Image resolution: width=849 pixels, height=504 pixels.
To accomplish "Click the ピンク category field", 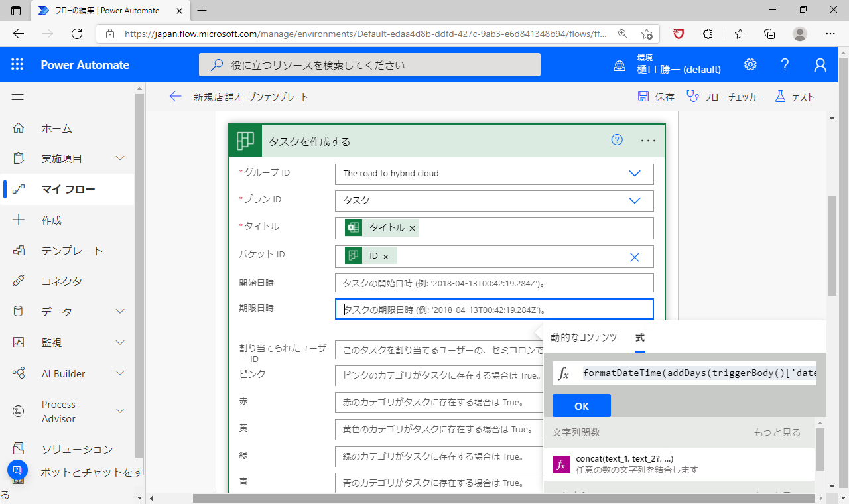I will point(439,375).
